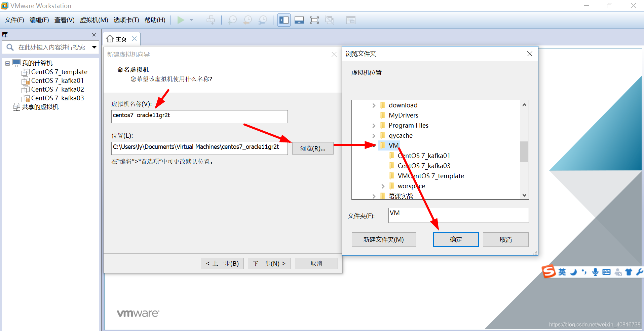Select the worspace folder

point(411,186)
